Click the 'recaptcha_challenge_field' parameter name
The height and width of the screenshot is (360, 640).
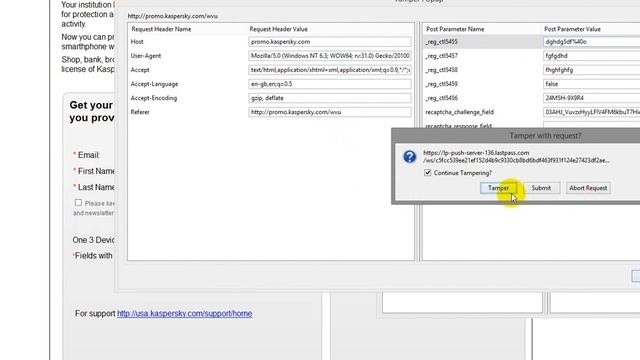[x=460, y=112]
